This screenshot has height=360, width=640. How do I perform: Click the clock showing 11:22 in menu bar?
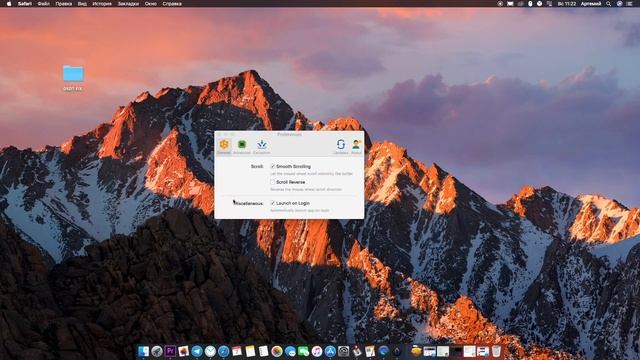click(x=567, y=4)
